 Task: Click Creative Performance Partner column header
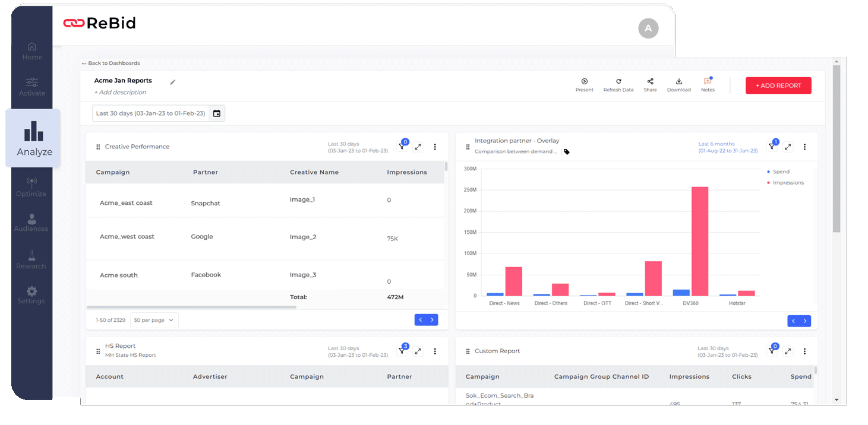(206, 172)
